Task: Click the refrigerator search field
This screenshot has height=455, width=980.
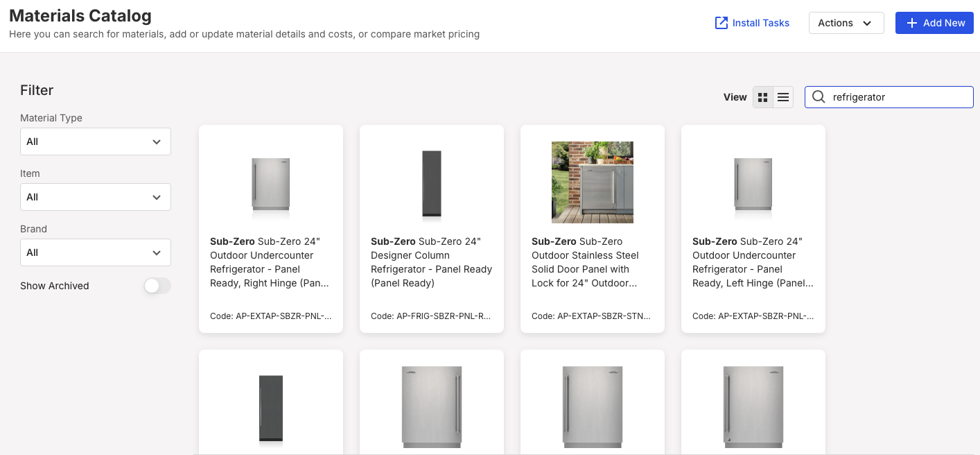Action: coord(889,97)
